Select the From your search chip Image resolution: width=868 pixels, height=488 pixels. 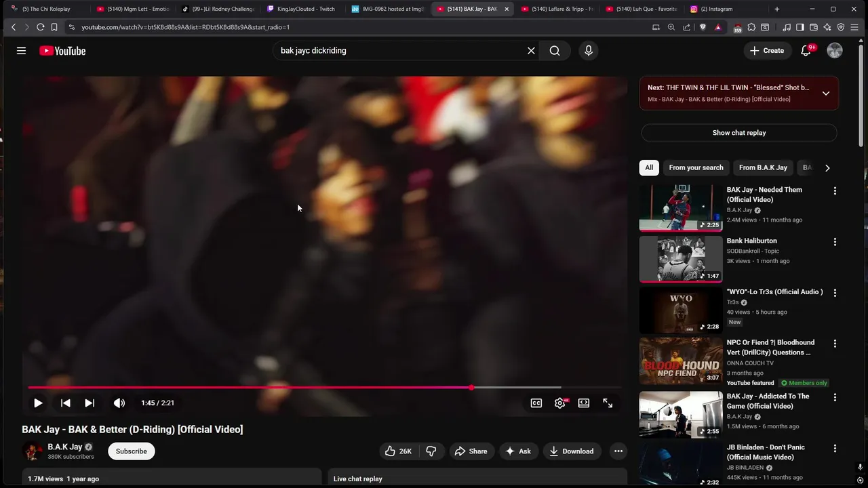pos(696,167)
